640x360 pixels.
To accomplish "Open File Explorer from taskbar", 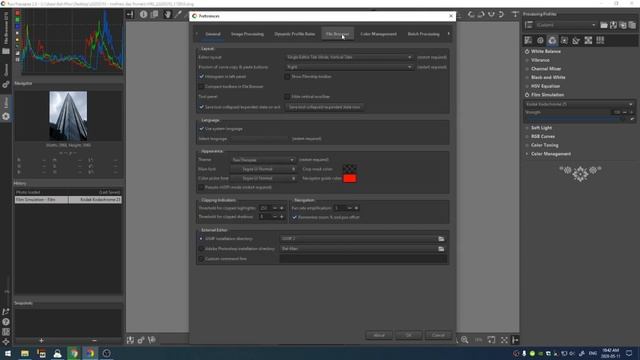I will [25, 353].
